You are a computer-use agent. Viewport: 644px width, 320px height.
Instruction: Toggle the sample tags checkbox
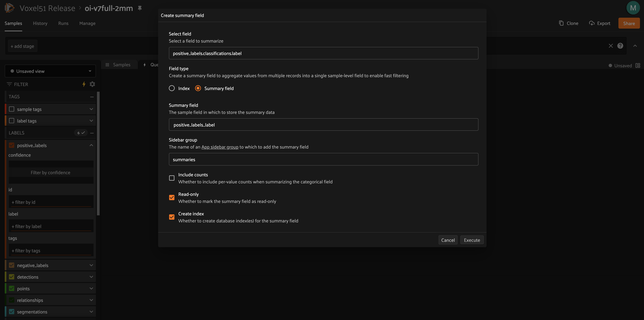click(11, 109)
